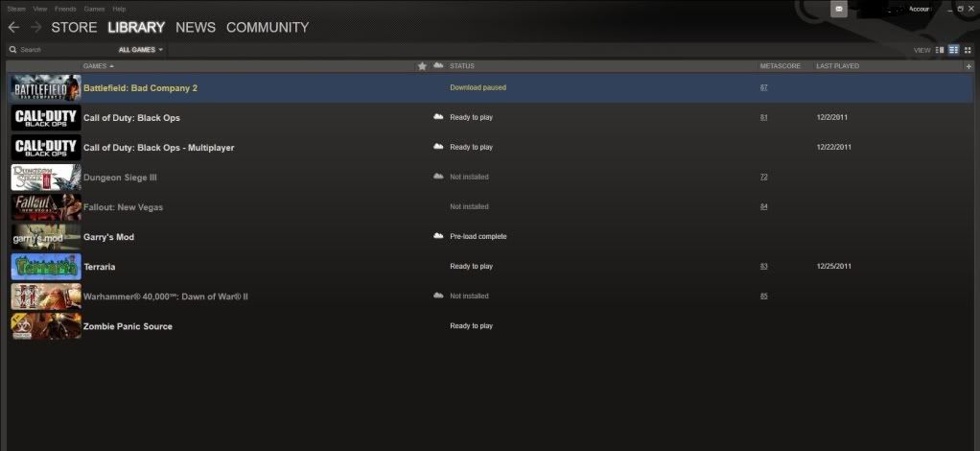Open the Account link
Screen dimensions: 980x451
pos(920,9)
